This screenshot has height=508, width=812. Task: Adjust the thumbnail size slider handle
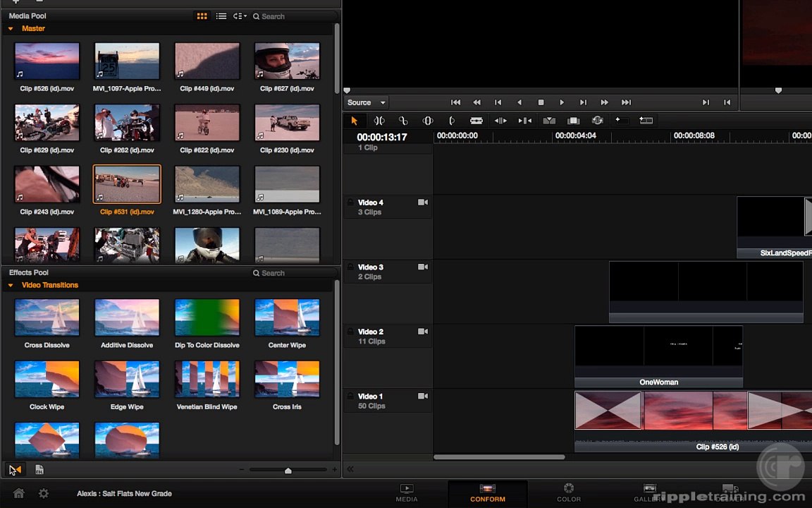click(x=288, y=471)
